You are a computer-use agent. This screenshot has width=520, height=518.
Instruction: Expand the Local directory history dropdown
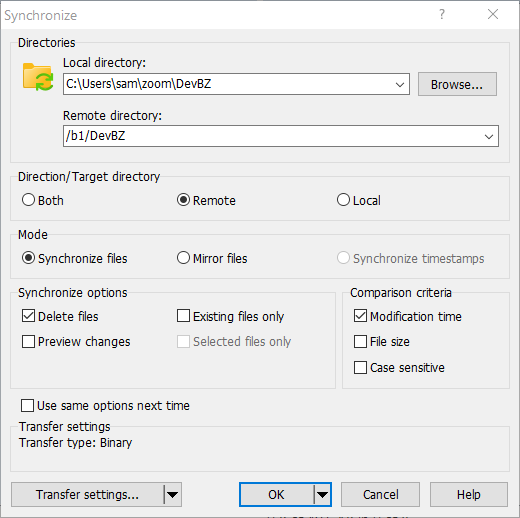click(400, 84)
